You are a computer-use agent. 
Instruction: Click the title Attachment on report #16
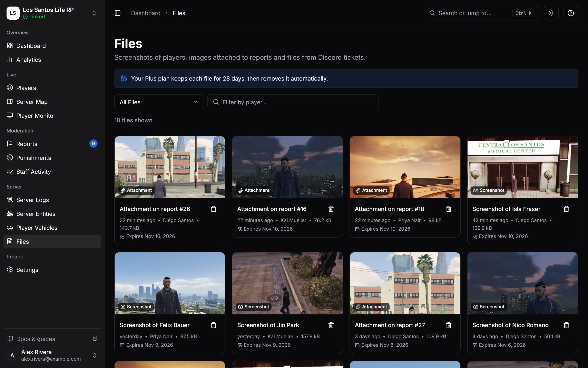coord(272,209)
